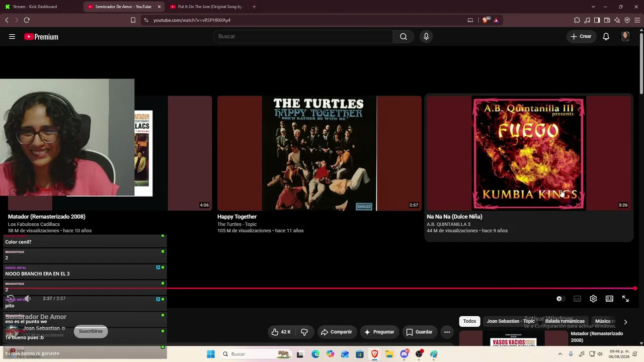This screenshot has width=644, height=362.
Task: Open Brave Leo AI sparkle icon
Action: [x=617, y=20]
